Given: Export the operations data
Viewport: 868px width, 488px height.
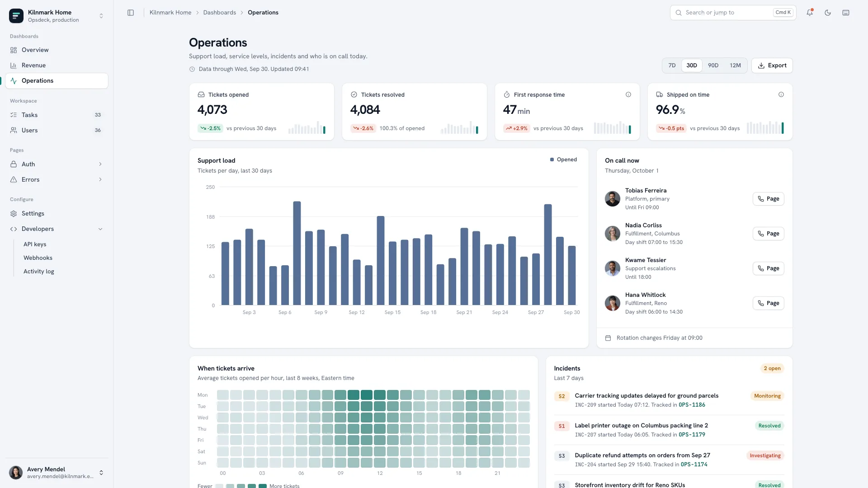Looking at the screenshot, I should (x=772, y=66).
